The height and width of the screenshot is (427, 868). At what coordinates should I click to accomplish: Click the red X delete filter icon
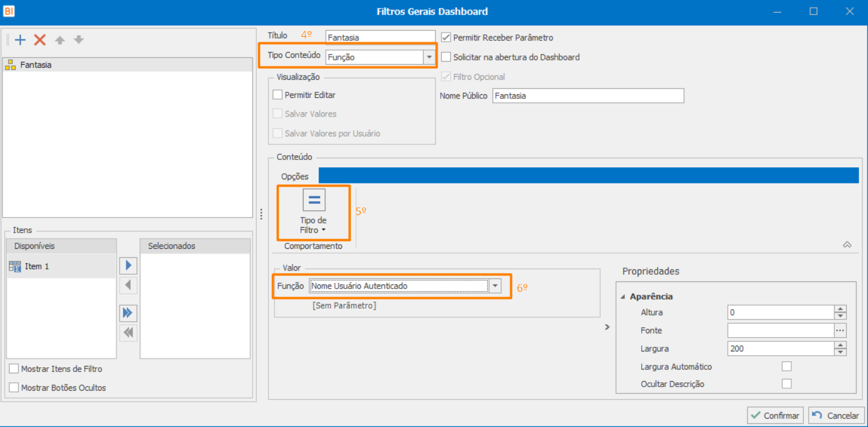pos(40,40)
